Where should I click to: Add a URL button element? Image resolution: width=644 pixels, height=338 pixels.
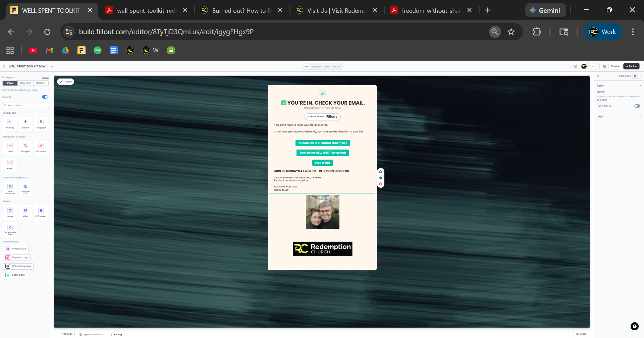[41, 147]
